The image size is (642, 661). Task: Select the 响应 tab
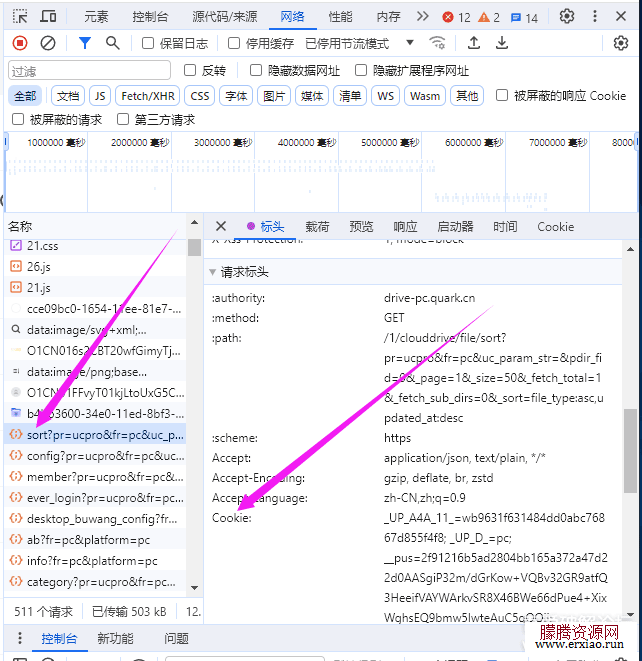(405, 227)
